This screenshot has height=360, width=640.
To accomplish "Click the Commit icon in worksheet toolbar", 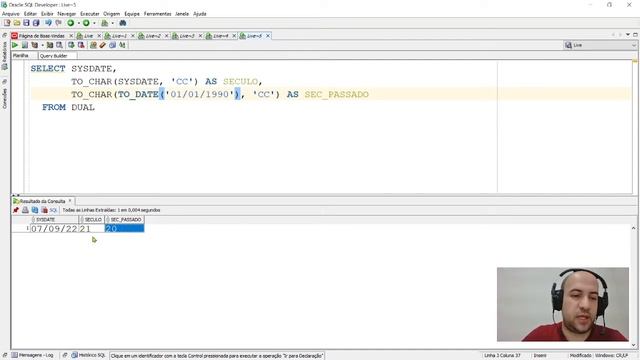I will pos(71,45).
